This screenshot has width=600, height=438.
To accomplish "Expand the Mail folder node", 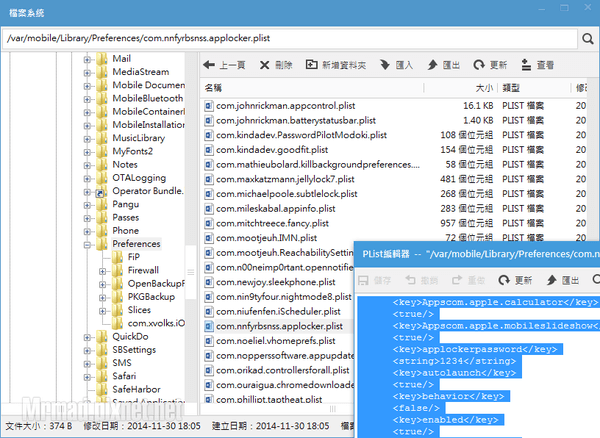I will click(x=87, y=59).
